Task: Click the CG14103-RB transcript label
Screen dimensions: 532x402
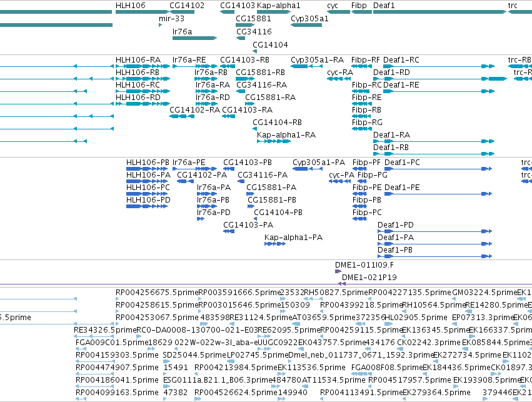Action: pos(244,60)
